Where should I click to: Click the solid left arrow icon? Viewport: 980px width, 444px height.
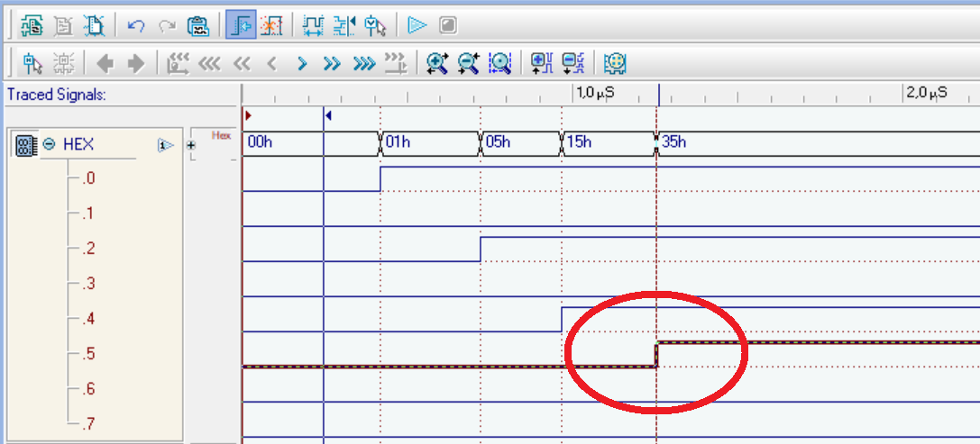click(x=105, y=63)
